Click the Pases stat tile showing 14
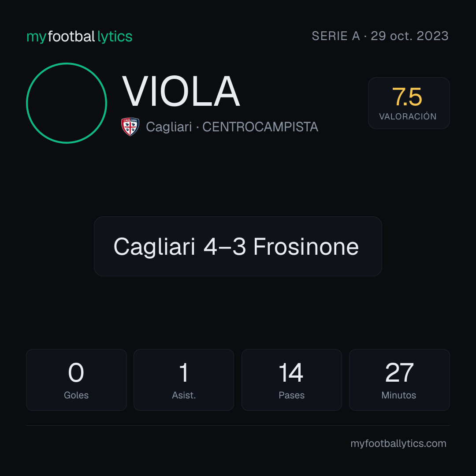The image size is (476, 476). coord(291,380)
